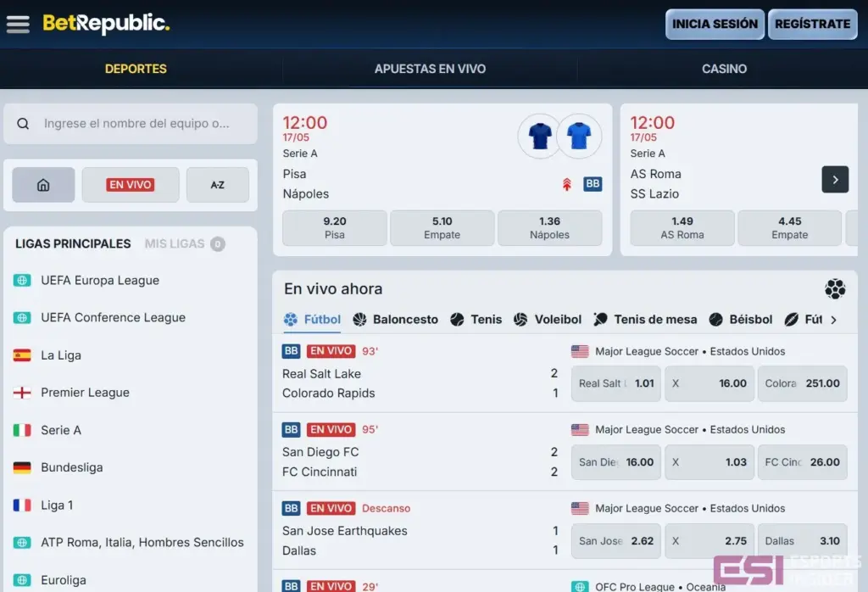Click US flag on San Diego FC row
The image size is (868, 592).
tap(580, 430)
